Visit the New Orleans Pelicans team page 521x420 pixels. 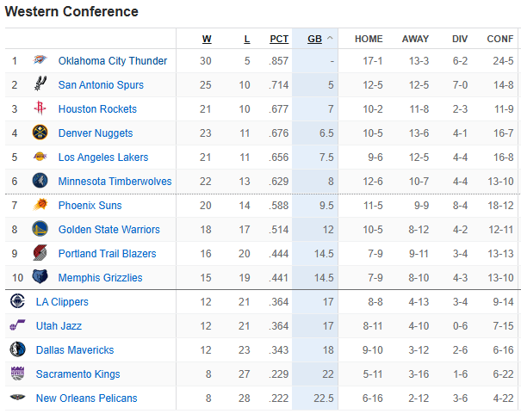(x=86, y=398)
